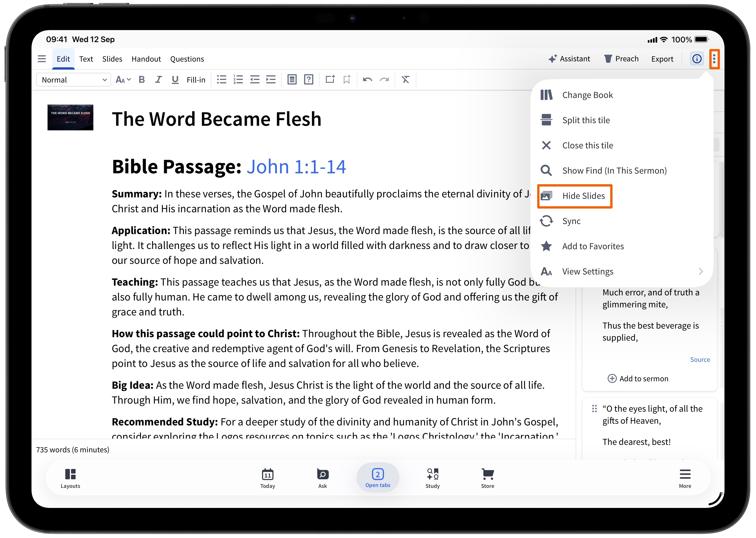Insert handout block icon
Viewport: 756px width, 538px height.
(292, 80)
